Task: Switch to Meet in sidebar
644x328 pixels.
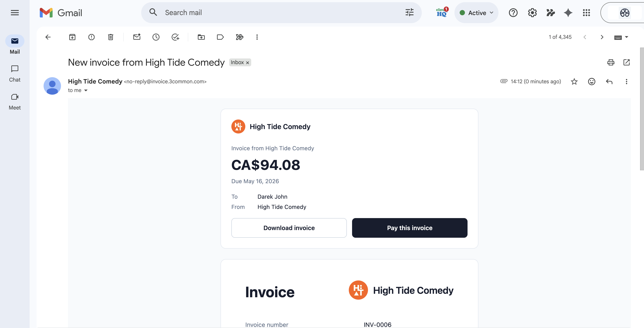Action: pyautogui.click(x=15, y=101)
